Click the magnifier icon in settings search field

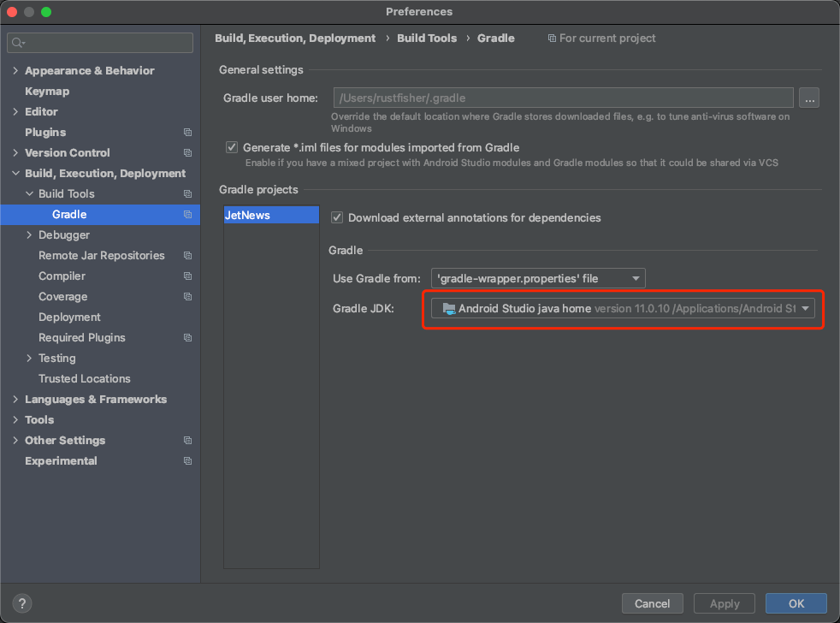pyautogui.click(x=19, y=41)
